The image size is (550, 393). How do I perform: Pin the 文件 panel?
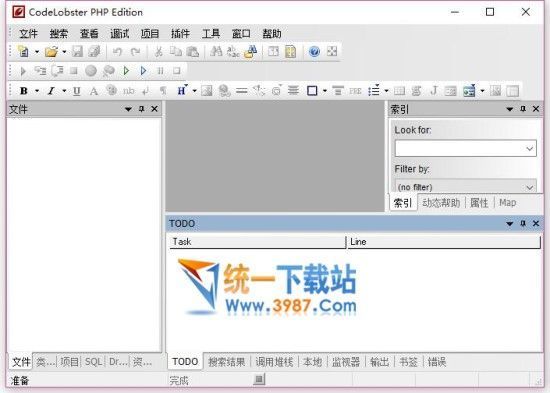(x=141, y=109)
